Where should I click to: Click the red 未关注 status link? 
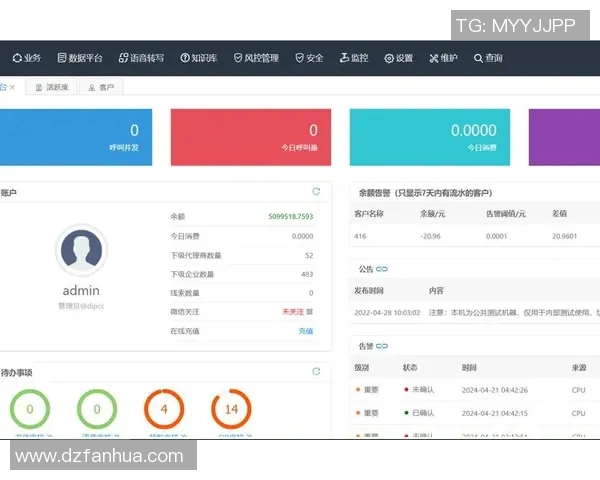tap(293, 312)
